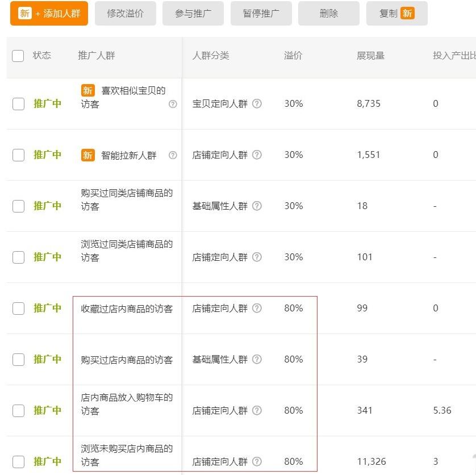Click the 修改溢价 button
476x475 pixels.
point(125,13)
